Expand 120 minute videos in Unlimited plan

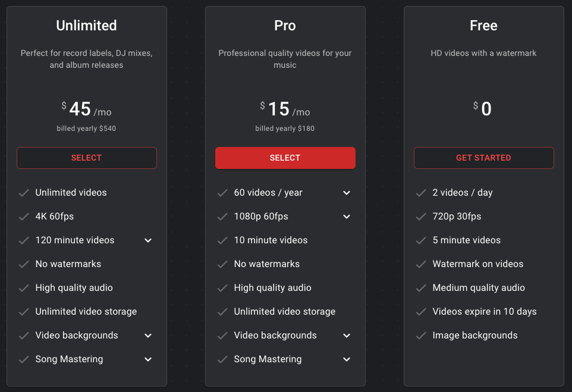[148, 240]
